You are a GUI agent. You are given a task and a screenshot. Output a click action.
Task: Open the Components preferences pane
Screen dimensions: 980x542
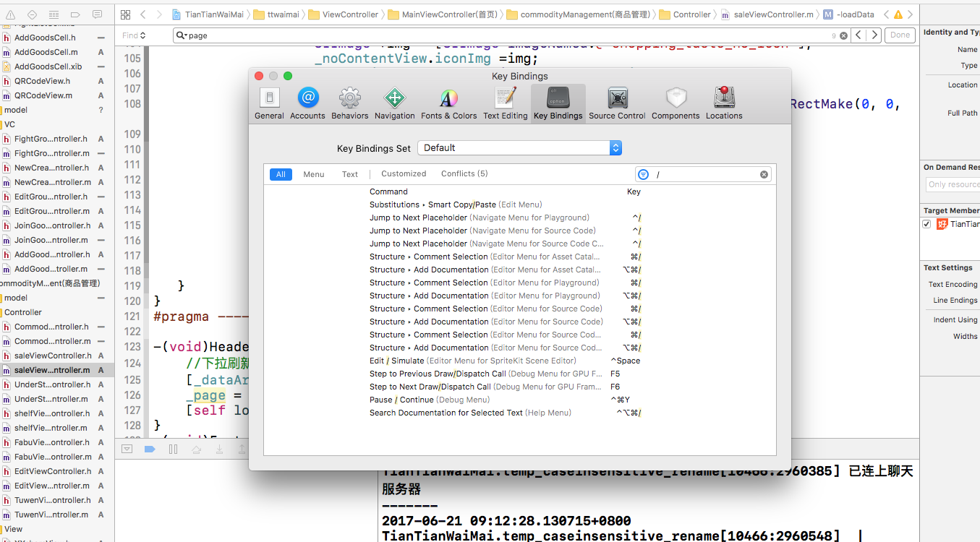[676, 103]
